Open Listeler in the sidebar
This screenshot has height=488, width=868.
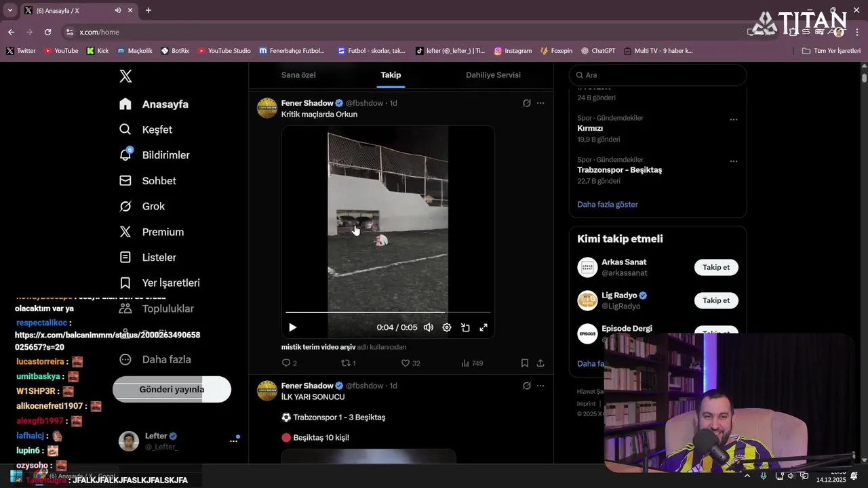pos(148,258)
